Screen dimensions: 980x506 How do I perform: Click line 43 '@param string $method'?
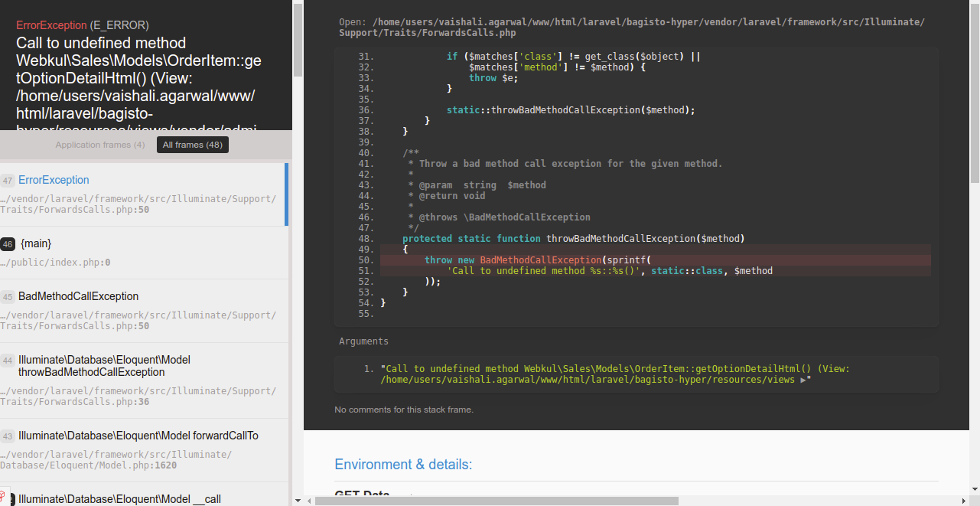tap(477, 185)
